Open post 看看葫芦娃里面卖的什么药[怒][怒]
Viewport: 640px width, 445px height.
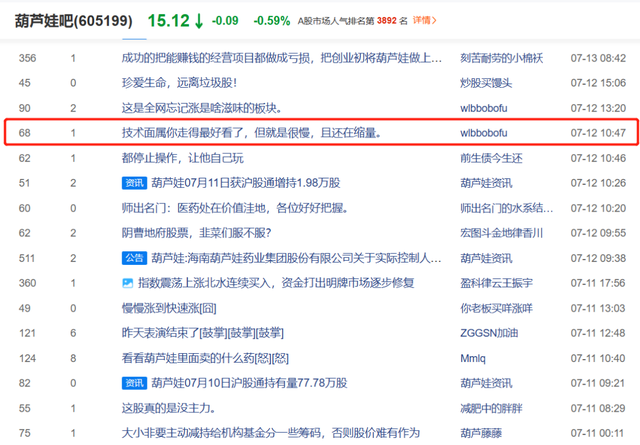point(205,358)
